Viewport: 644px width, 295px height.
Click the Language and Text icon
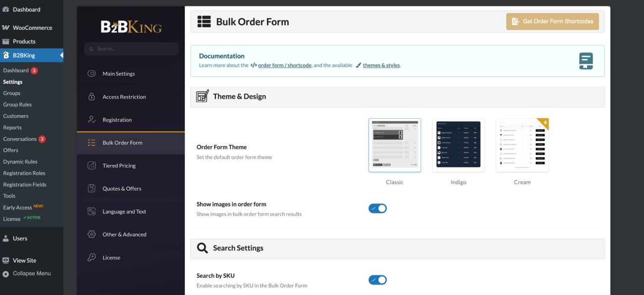92,211
